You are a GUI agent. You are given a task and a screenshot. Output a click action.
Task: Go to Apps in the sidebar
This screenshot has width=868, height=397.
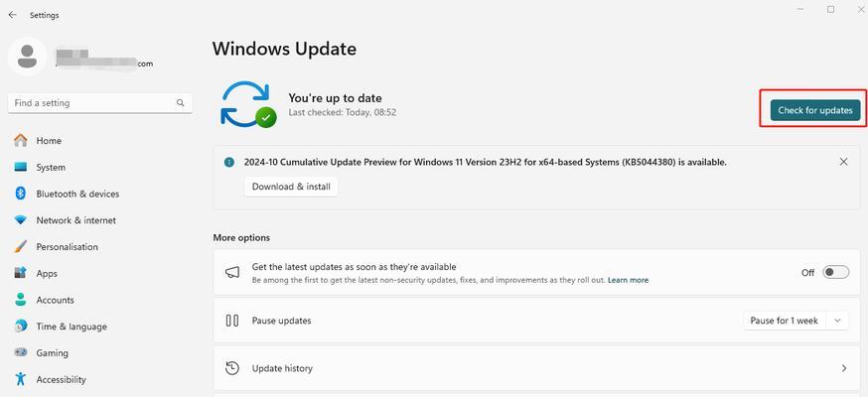(x=47, y=273)
